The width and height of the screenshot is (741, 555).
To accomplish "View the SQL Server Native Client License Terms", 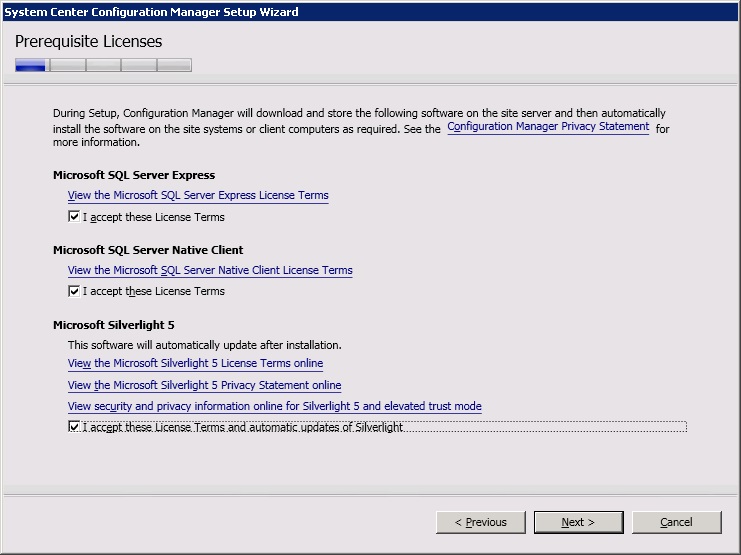I will (210, 270).
